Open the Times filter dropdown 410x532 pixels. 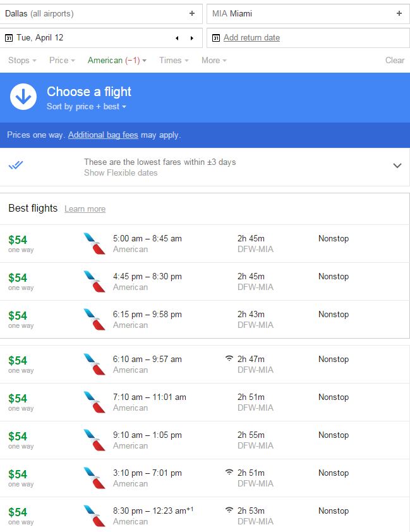pyautogui.click(x=174, y=61)
